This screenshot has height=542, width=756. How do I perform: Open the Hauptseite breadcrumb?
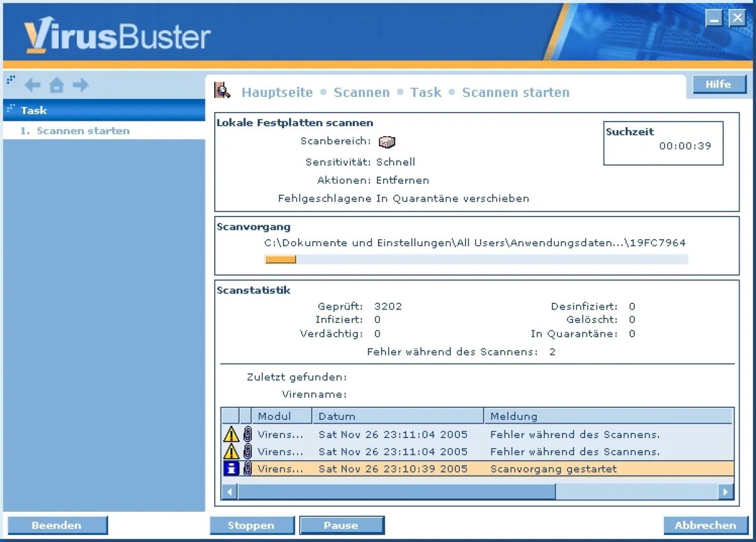coord(277,93)
